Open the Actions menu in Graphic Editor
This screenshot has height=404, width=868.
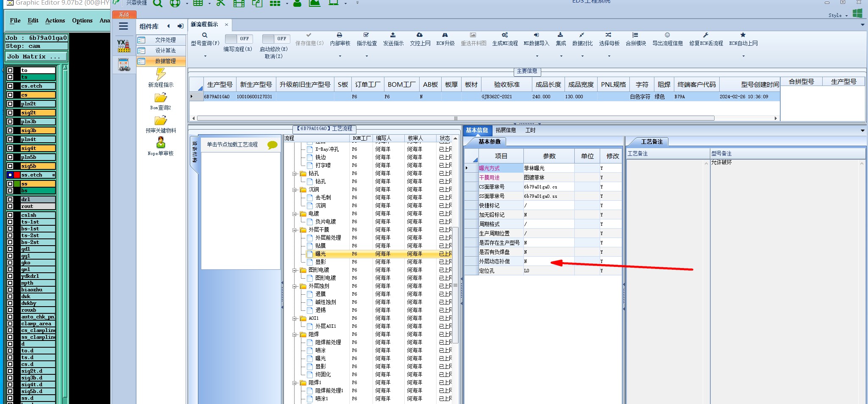(x=55, y=20)
